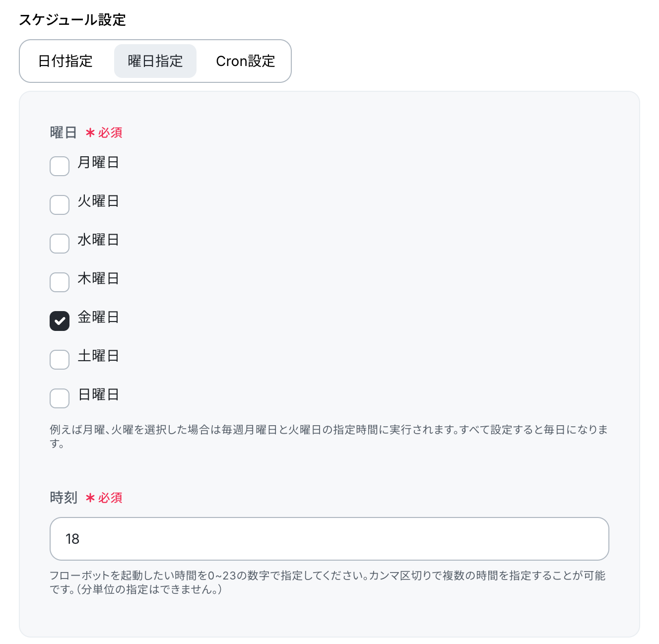Click the 木曜日 label text
The height and width of the screenshot is (644, 659).
click(x=98, y=279)
